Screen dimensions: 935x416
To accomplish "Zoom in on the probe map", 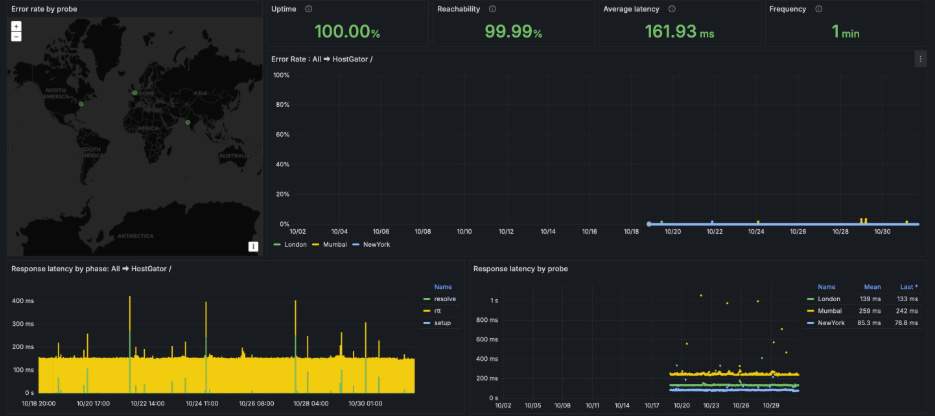I will pyautogui.click(x=16, y=26).
